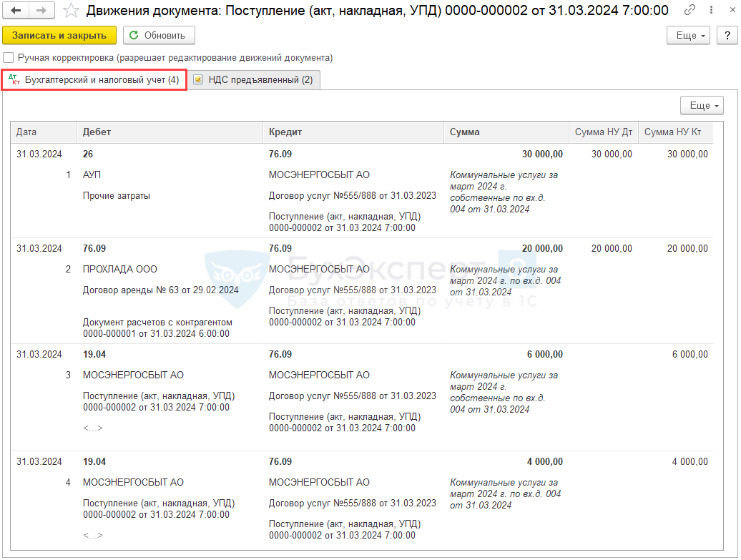This screenshot has height=560, width=741.
Task: Open the НДС предъявленный tab
Action: (254, 80)
